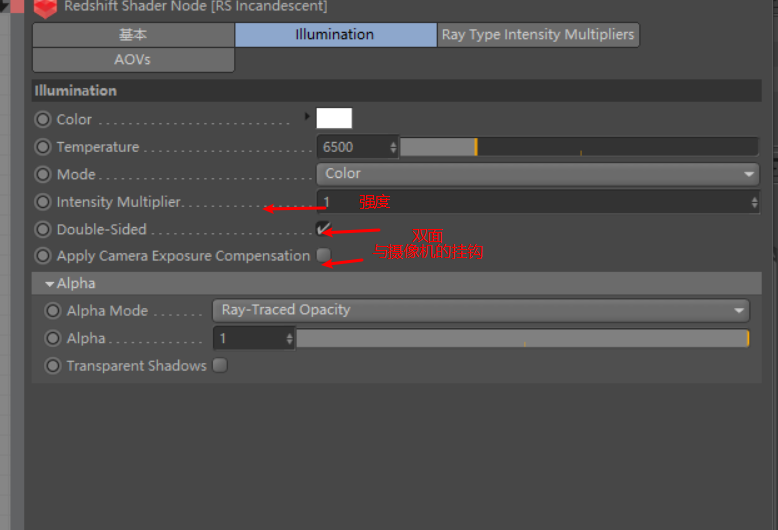Open the white Color swatch picker
778x530 pixels.
334,118
